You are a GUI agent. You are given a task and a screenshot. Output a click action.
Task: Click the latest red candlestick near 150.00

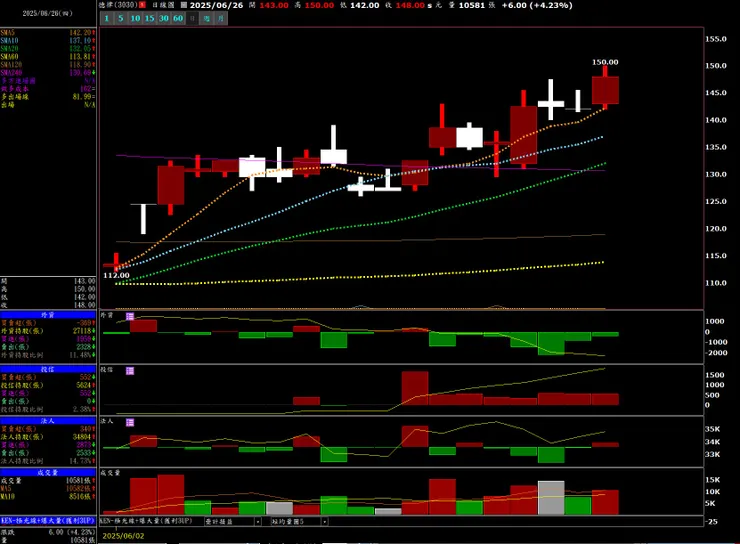[605, 90]
